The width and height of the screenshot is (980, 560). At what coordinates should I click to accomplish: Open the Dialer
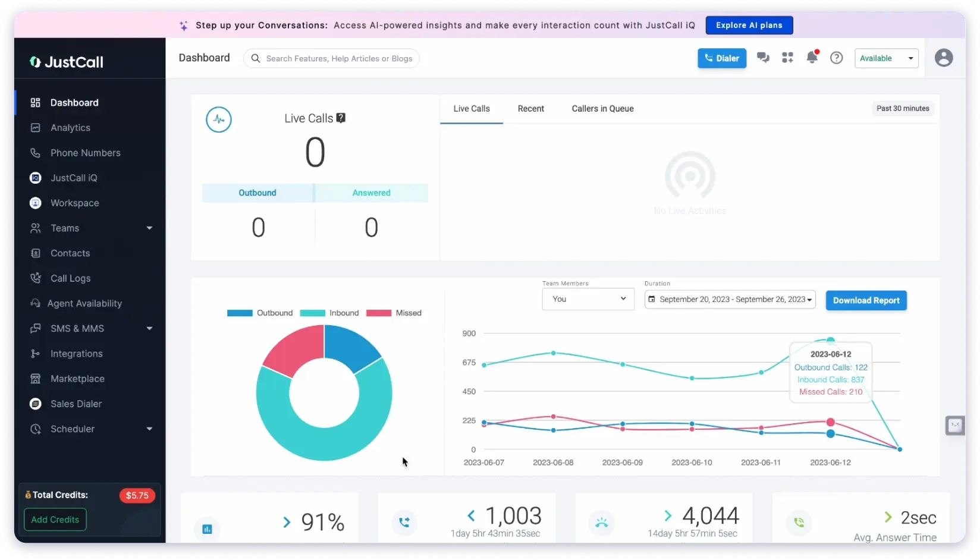(x=721, y=58)
